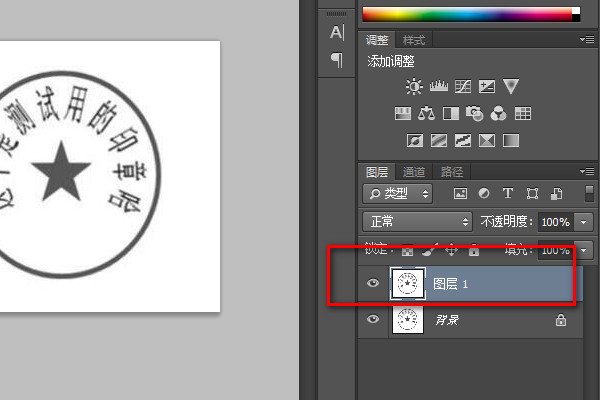The width and height of the screenshot is (600, 400).
Task: Add a Curves adjustment layer
Action: point(463,87)
